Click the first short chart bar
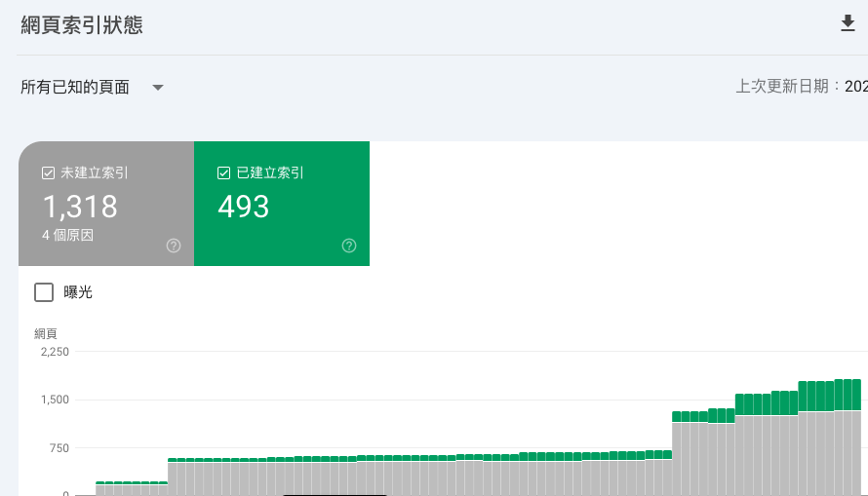868x496 pixels. [x=100, y=488]
